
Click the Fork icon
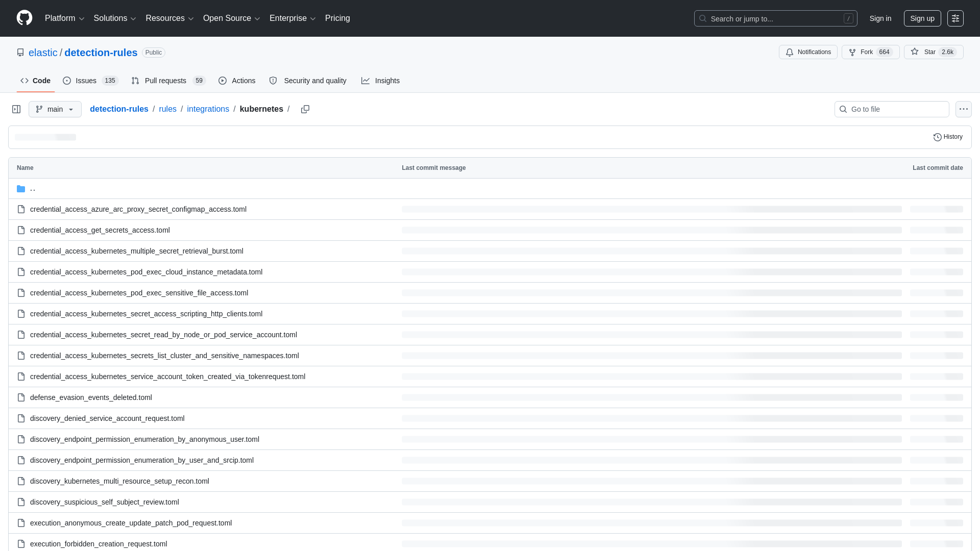852,52
